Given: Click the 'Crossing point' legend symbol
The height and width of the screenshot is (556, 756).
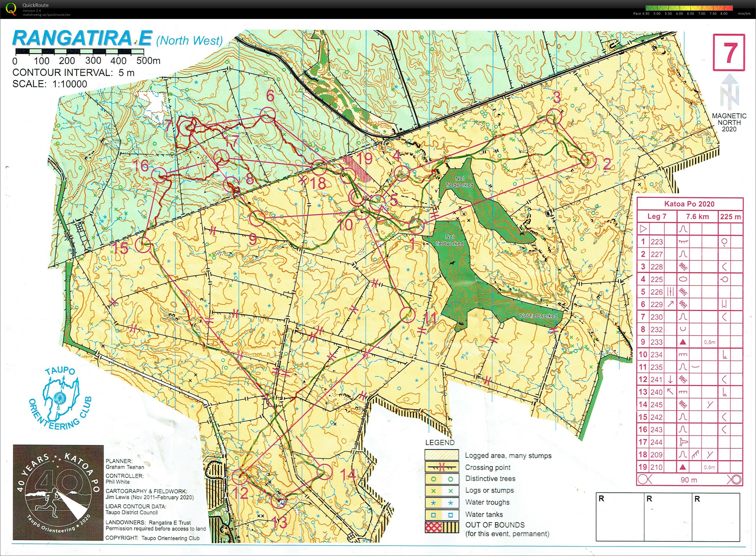Looking at the screenshot, I should click(x=441, y=467).
